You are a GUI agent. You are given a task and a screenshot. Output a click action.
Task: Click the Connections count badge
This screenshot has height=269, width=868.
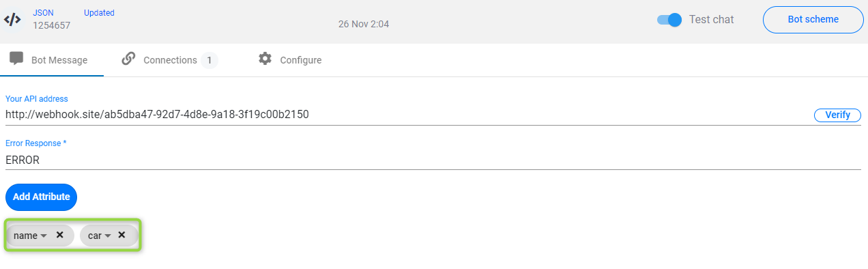pos(209,60)
